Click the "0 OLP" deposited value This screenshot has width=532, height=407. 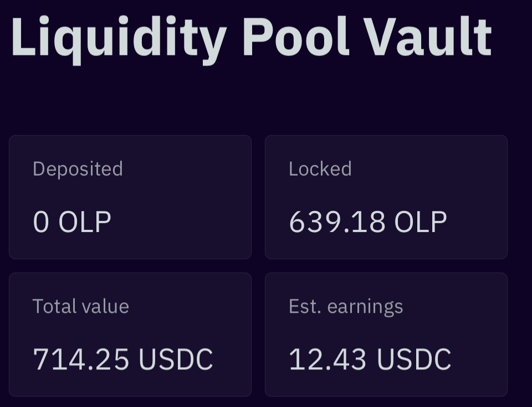tap(72, 221)
